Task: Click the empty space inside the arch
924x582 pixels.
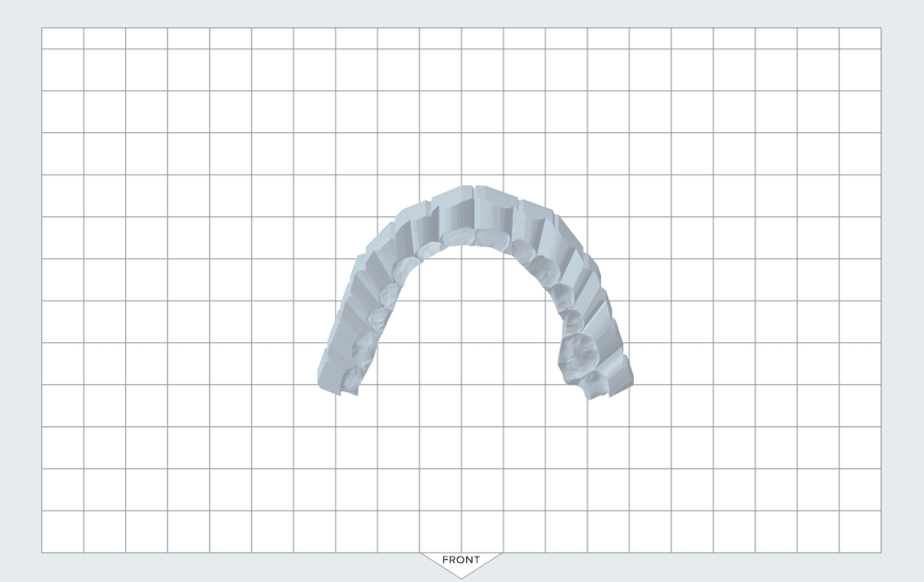Action: click(467, 319)
